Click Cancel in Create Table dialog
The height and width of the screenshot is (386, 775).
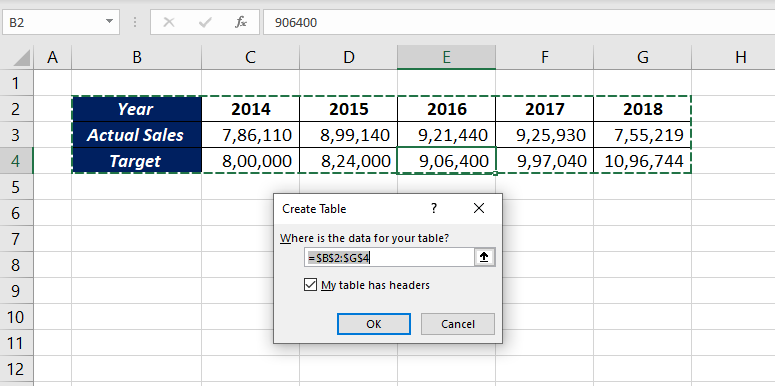click(458, 324)
